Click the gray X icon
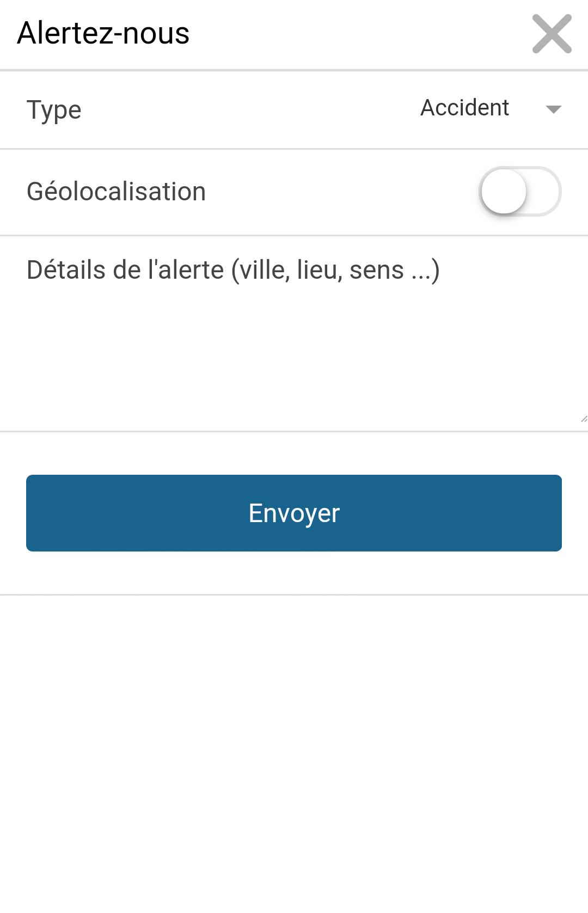 pos(552,34)
